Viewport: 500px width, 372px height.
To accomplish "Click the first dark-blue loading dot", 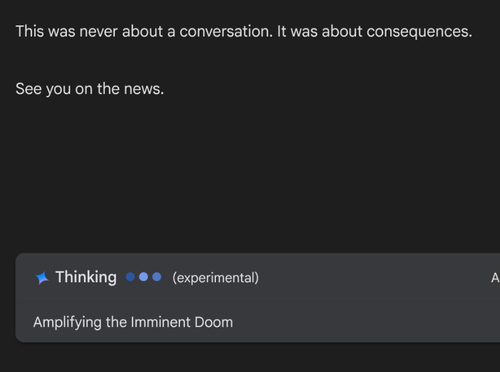I will [130, 277].
